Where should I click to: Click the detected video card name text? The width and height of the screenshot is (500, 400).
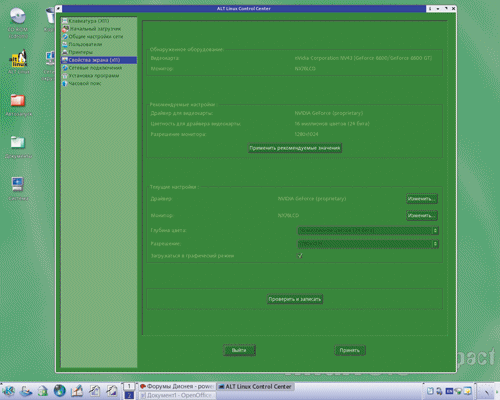pyautogui.click(x=363, y=58)
